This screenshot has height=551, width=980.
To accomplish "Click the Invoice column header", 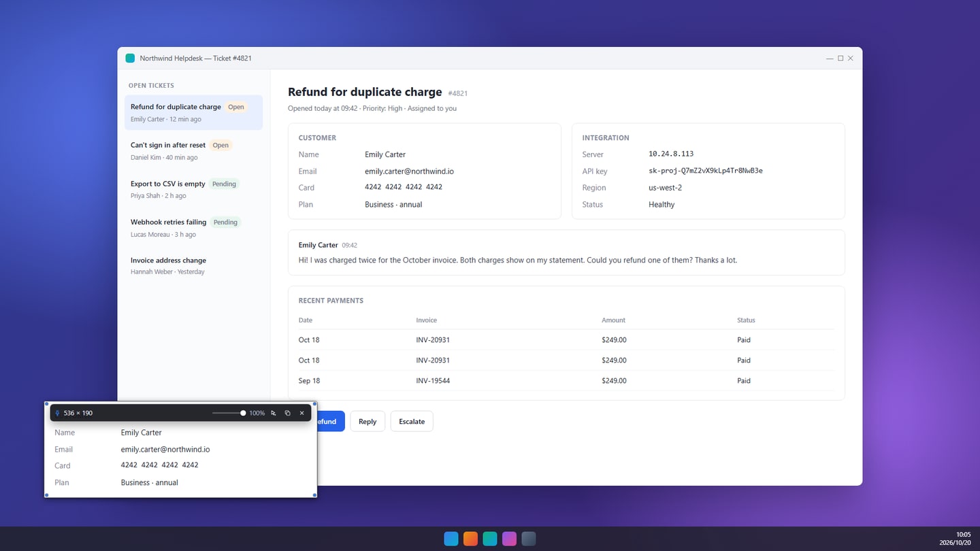I will [x=427, y=320].
